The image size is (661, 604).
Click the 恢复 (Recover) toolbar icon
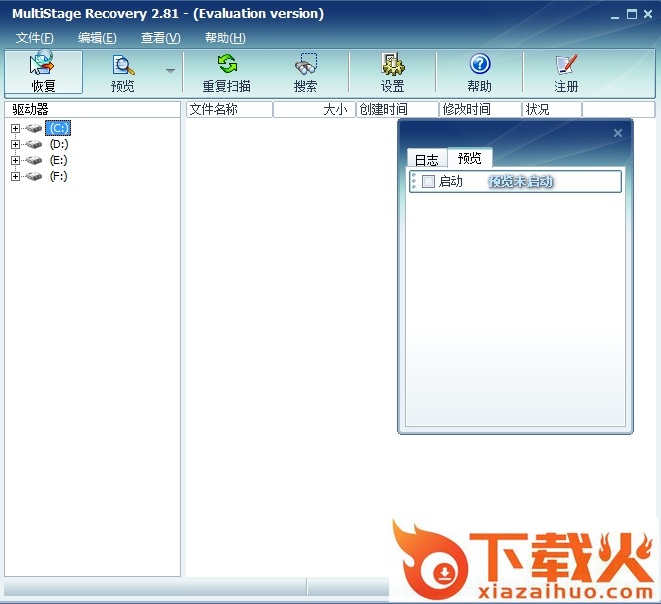pyautogui.click(x=43, y=72)
